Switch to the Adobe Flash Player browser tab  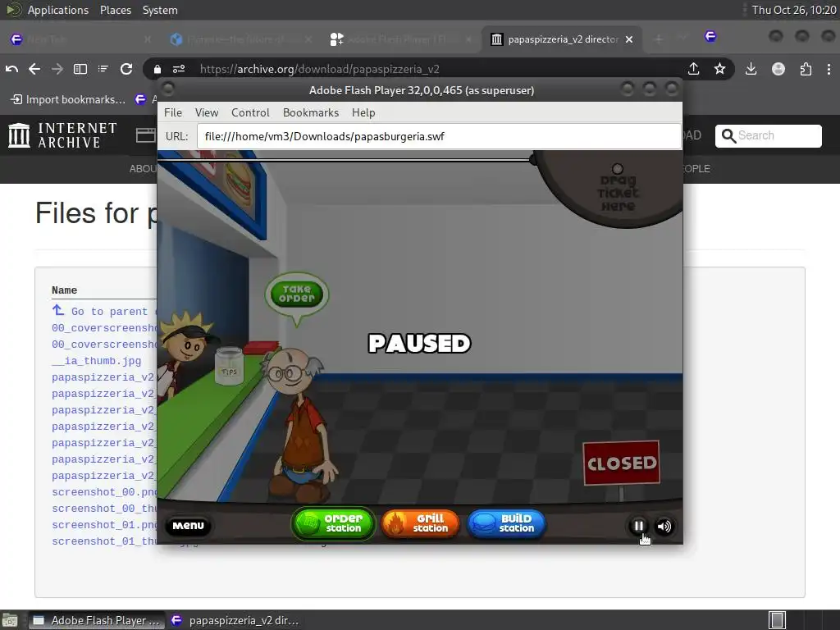(x=402, y=39)
